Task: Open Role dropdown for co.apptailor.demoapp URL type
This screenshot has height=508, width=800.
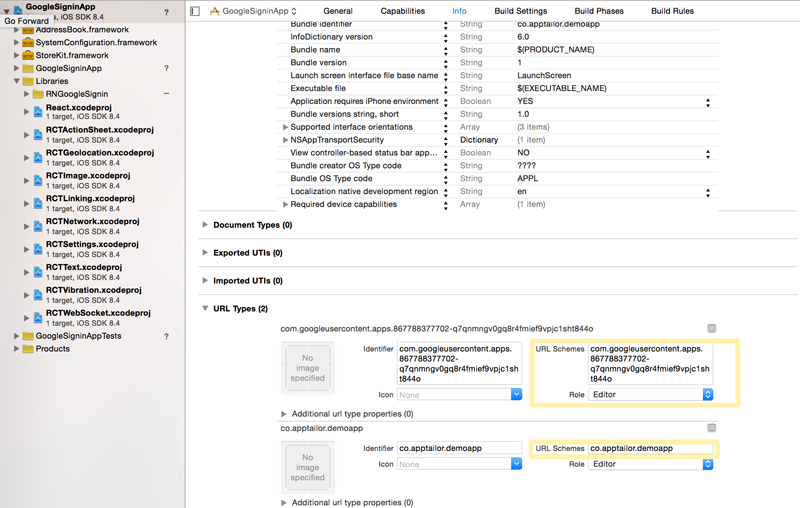Action: [x=651, y=464]
